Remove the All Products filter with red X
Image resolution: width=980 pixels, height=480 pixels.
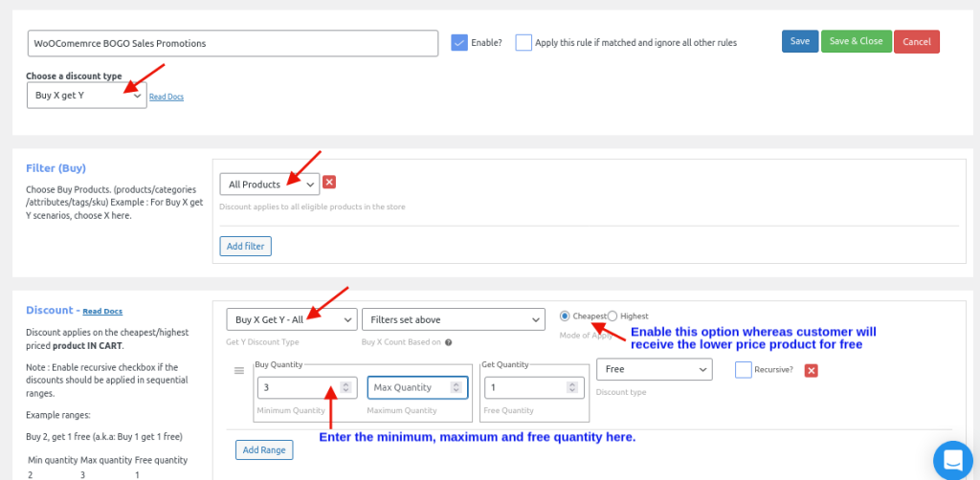click(x=329, y=183)
